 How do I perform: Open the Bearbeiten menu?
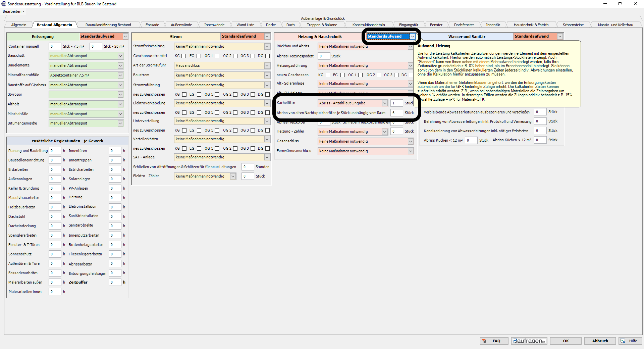tap(13, 11)
